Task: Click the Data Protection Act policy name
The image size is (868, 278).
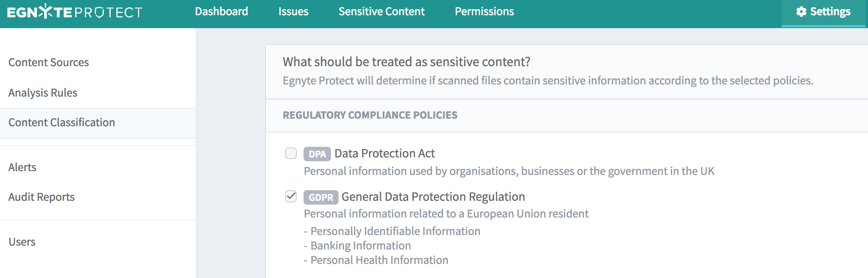Action: pos(385,153)
